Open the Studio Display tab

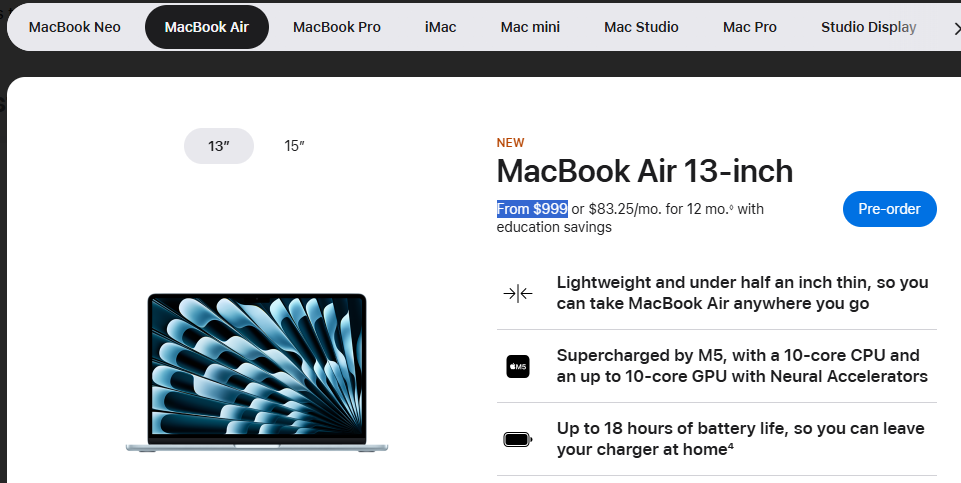(x=868, y=28)
